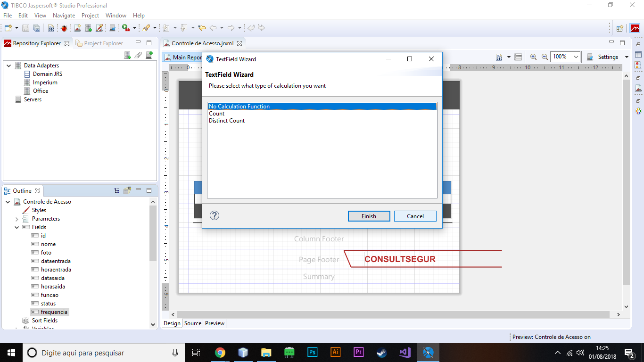Click the Finish button
Image resolution: width=644 pixels, height=362 pixels.
(369, 216)
